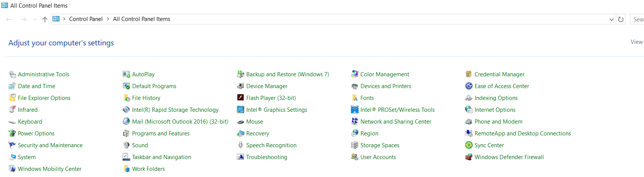Click the Control Panel breadcrumb item

coord(86,19)
